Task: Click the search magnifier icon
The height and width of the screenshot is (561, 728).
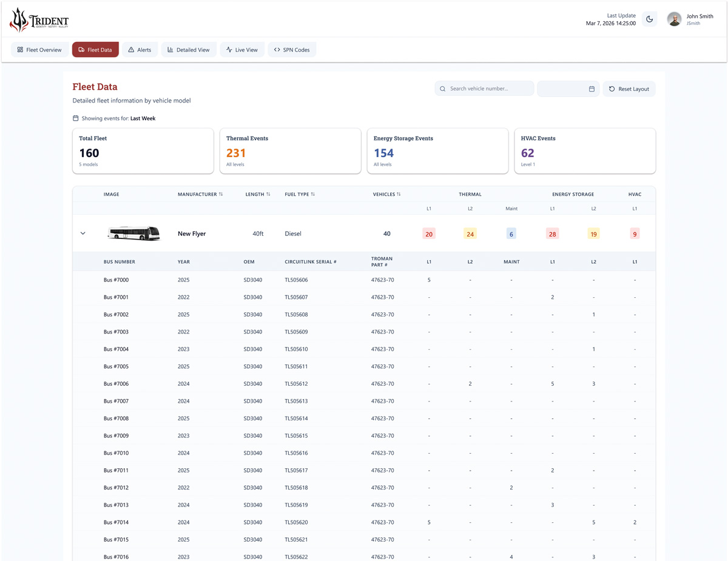Action: point(443,89)
